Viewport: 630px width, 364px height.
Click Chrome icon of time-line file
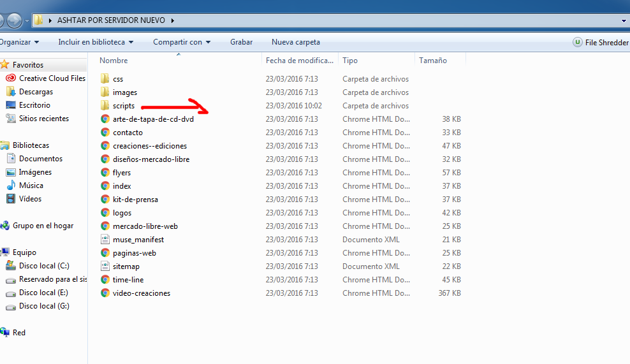click(x=105, y=280)
